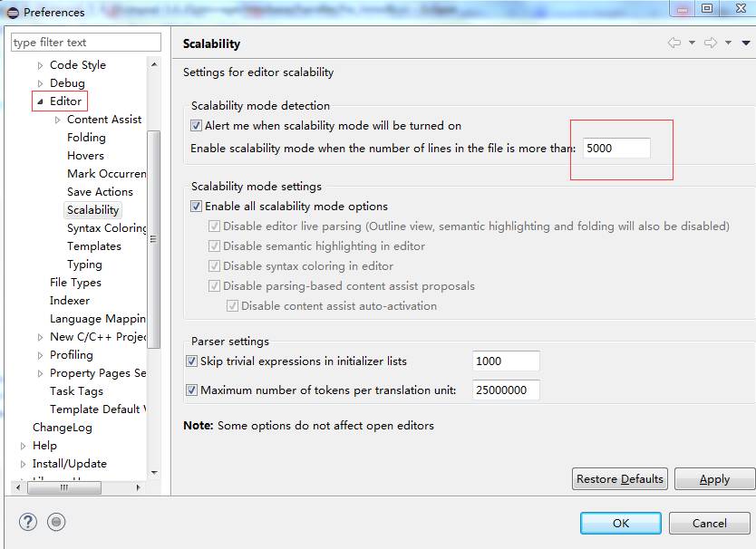Viewport: 756px width, 549px height.
Task: Focus the type filter text field
Action: (86, 43)
